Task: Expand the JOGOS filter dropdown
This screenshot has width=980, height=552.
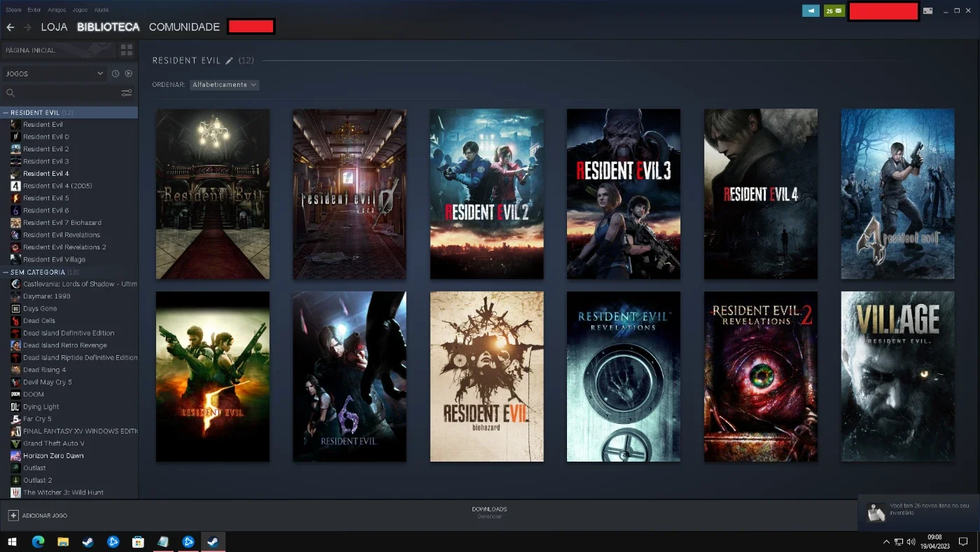Action: click(53, 74)
